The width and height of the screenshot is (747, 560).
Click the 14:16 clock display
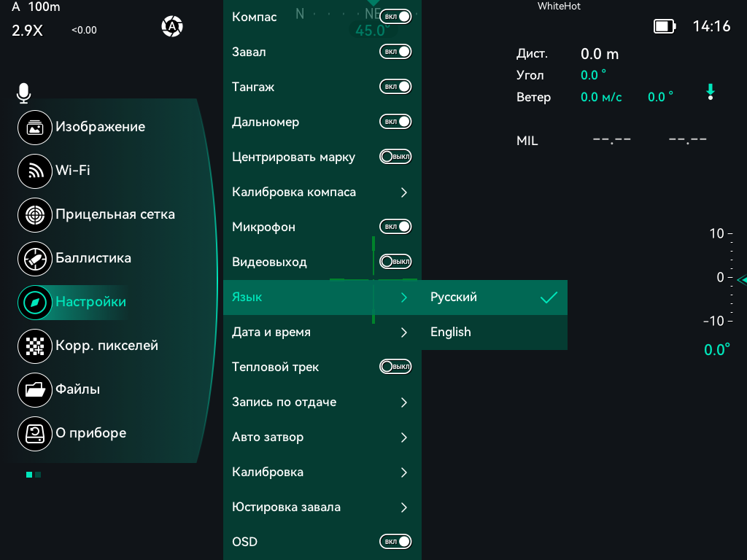tap(711, 26)
